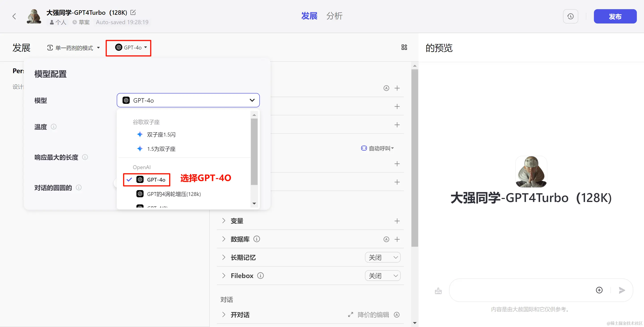Switch to the 发展 tab
The image size is (644, 327).
pos(309,16)
